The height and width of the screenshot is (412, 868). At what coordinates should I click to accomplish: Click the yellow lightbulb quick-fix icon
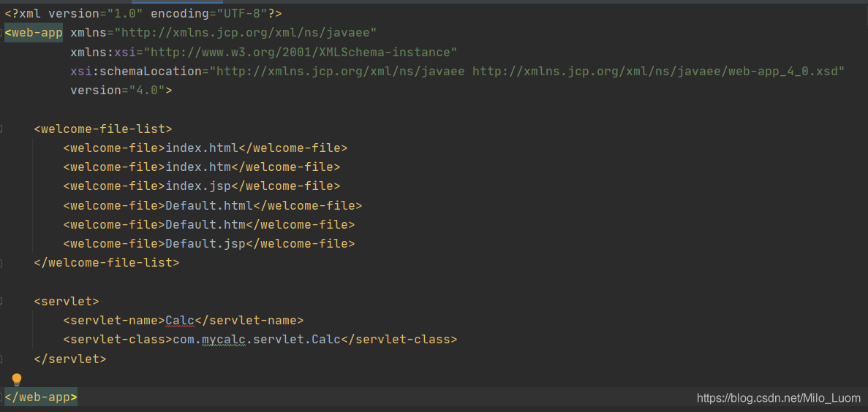tap(17, 379)
